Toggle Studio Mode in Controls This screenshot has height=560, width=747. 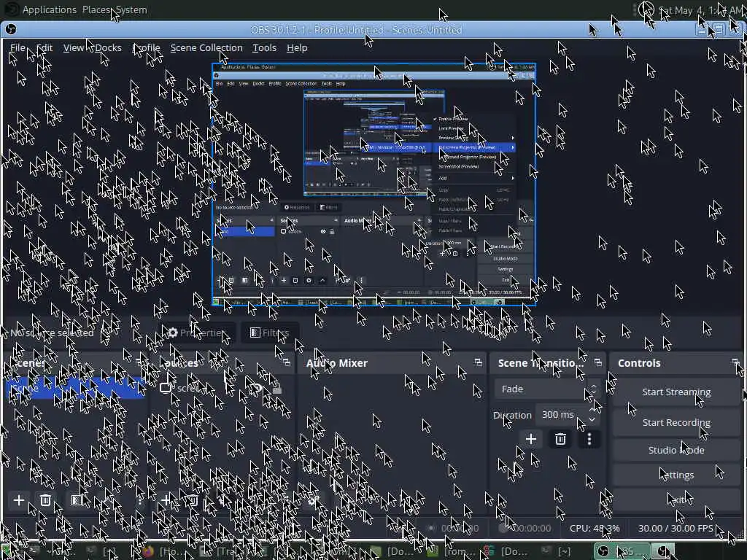click(x=676, y=450)
